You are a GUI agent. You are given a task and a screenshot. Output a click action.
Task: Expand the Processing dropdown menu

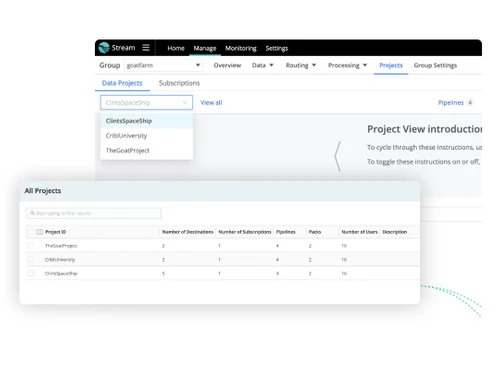[347, 65]
